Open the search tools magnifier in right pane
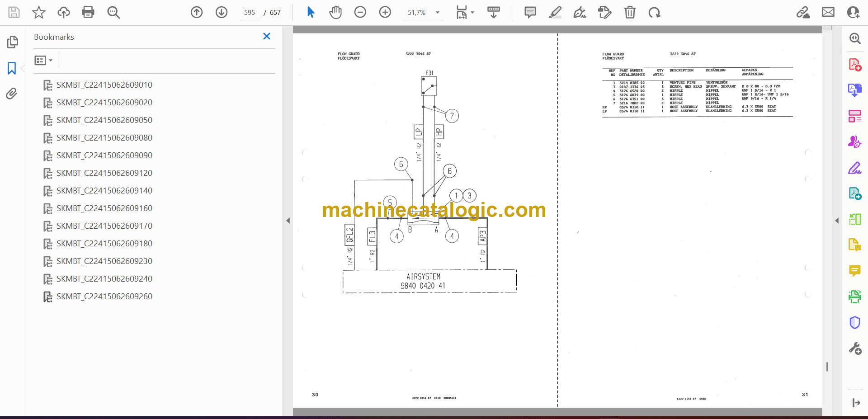The width and height of the screenshot is (868, 419). coord(855,38)
